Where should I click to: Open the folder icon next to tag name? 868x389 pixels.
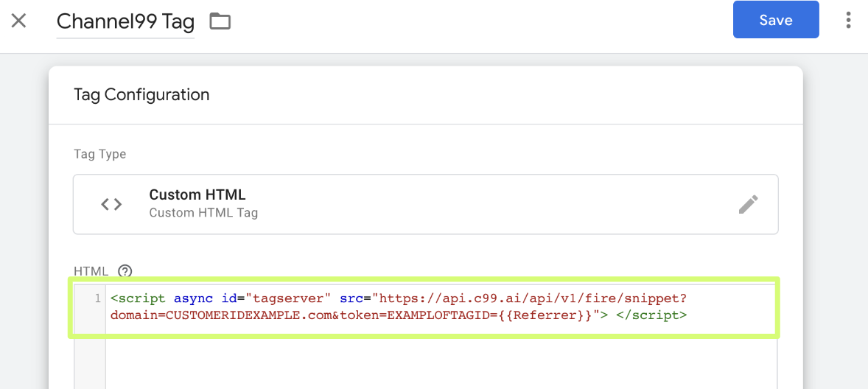[x=220, y=21]
